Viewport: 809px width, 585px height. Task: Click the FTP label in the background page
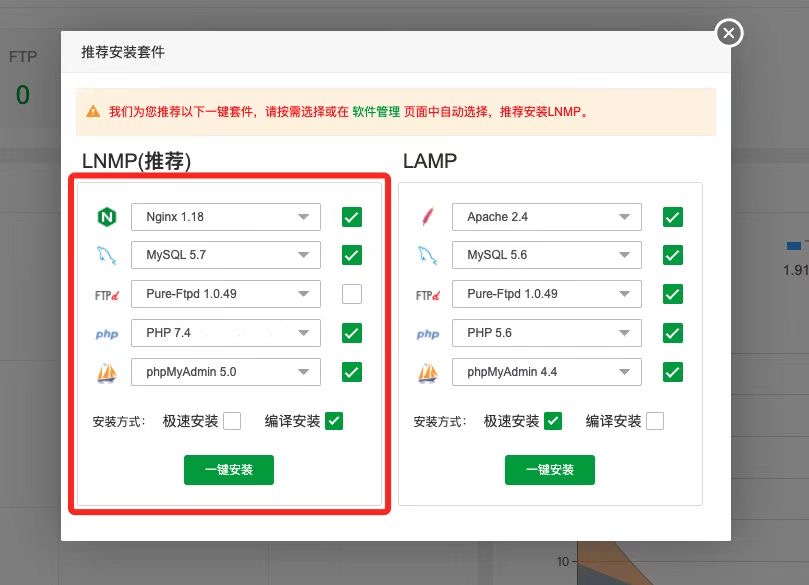(23, 56)
